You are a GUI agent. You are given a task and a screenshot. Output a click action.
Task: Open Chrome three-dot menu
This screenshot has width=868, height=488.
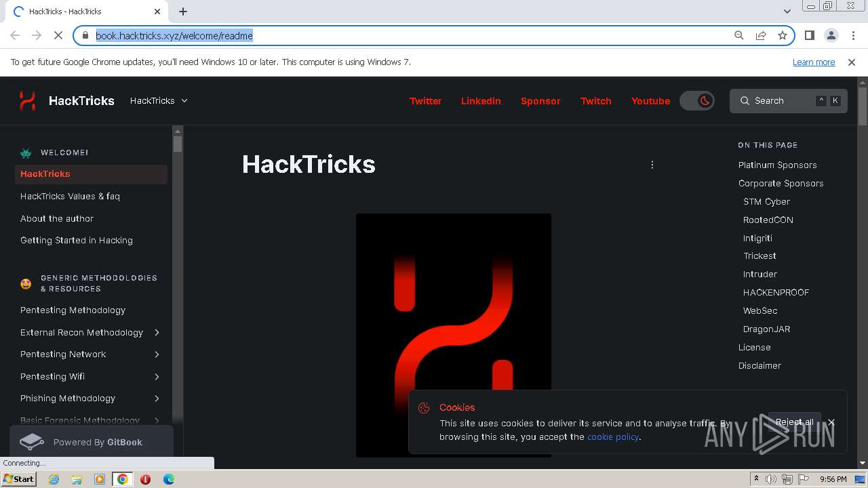[x=852, y=35]
